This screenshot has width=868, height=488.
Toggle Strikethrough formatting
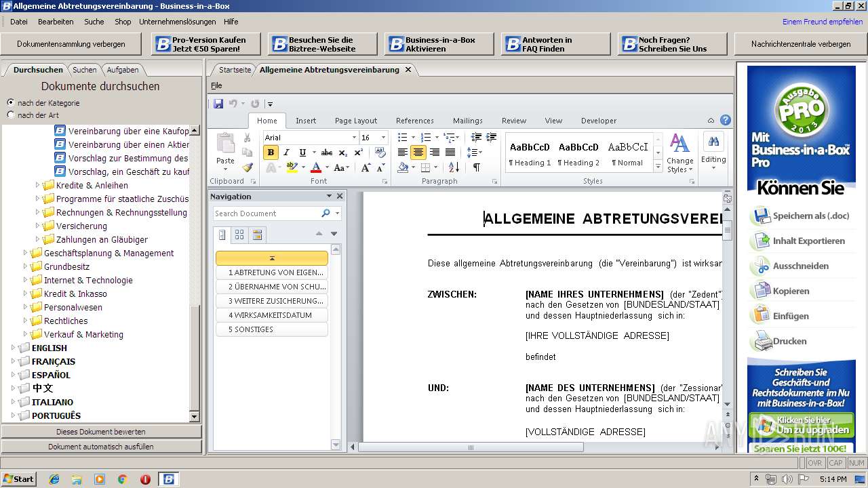click(x=327, y=152)
